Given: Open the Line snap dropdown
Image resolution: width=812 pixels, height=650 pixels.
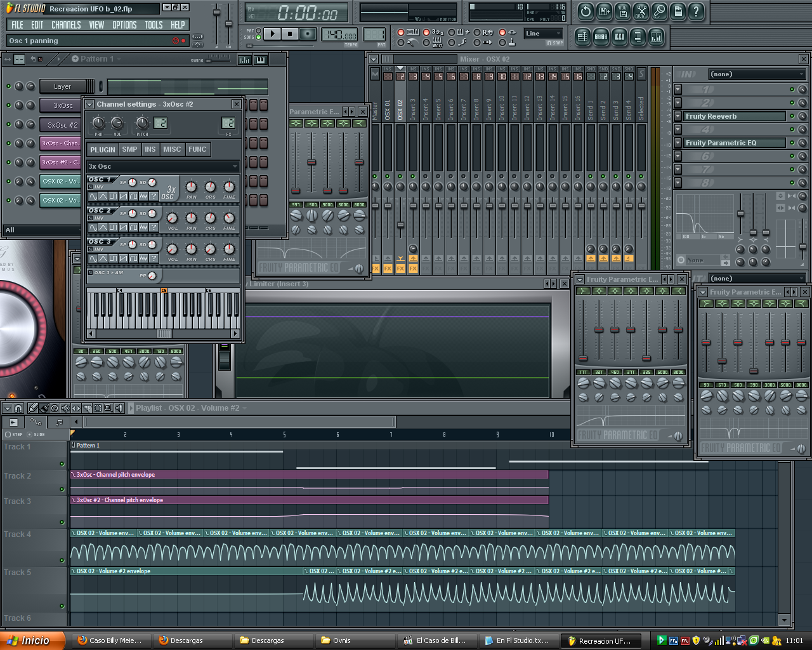Looking at the screenshot, I should (543, 34).
